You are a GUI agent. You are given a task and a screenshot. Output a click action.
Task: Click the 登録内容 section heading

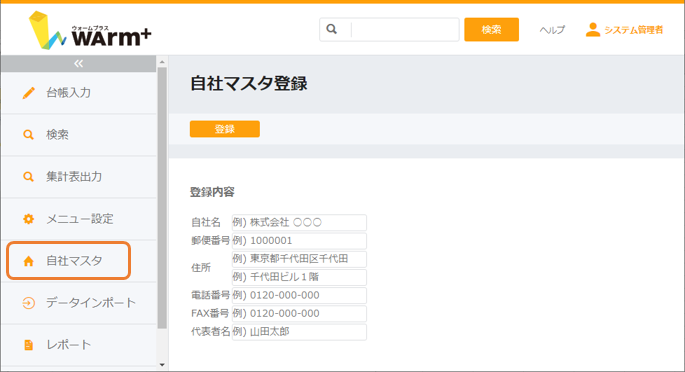tap(212, 192)
